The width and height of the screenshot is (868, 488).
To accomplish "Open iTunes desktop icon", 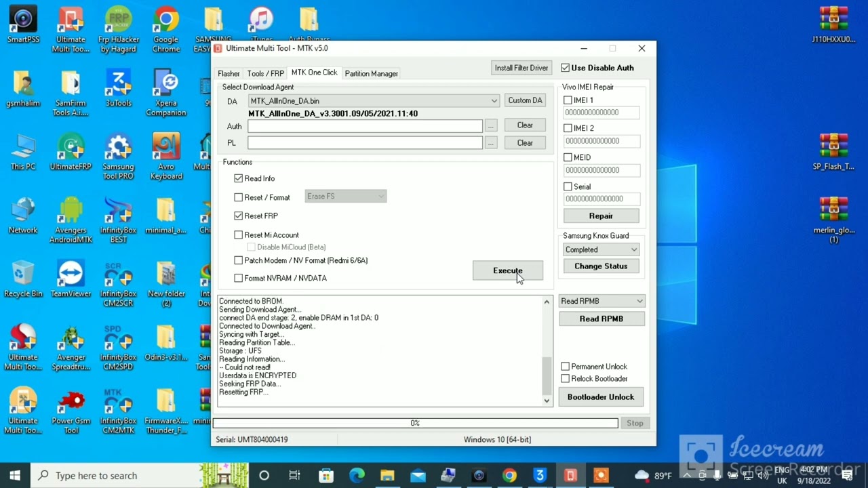I will 261,26.
